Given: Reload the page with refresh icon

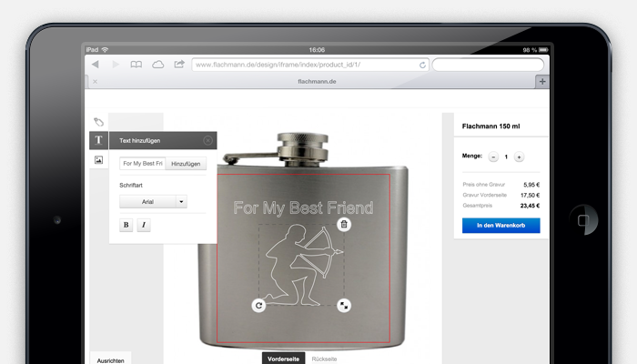Looking at the screenshot, I should click(422, 65).
